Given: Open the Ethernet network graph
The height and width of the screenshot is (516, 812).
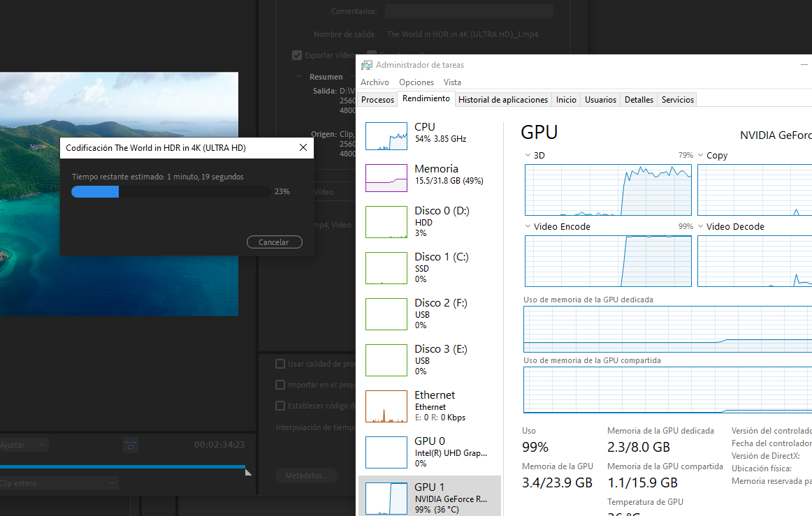Looking at the screenshot, I should coord(386,406).
